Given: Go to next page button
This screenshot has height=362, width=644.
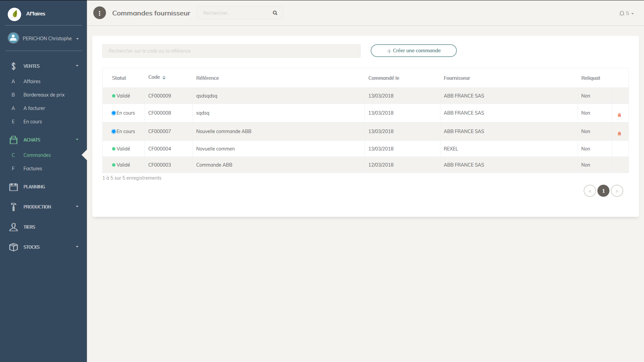Looking at the screenshot, I should point(617,191).
